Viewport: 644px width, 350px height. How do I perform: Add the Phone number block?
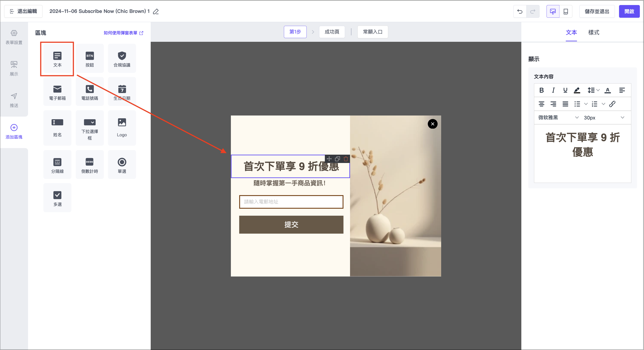[x=90, y=92]
